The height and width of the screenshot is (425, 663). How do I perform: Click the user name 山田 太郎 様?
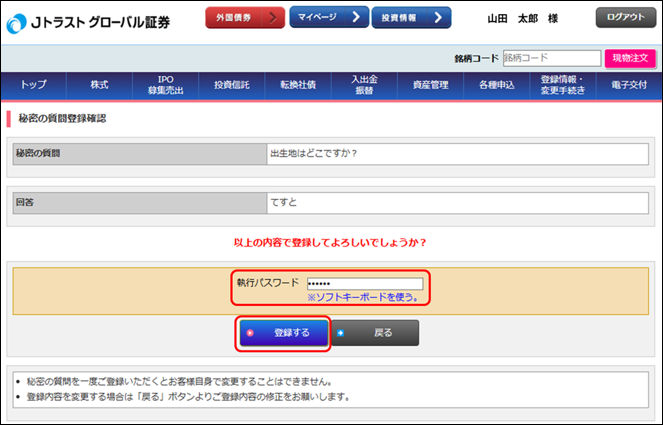[x=523, y=19]
